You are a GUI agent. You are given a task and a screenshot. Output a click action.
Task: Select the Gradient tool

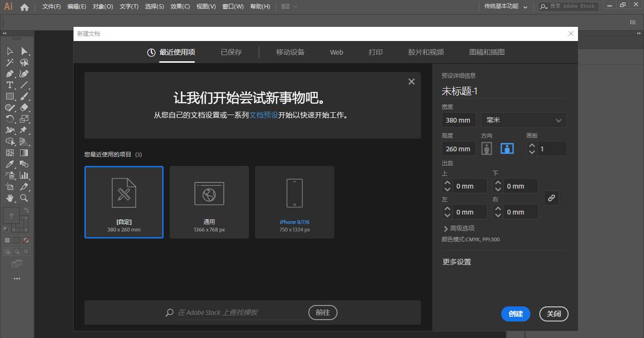(x=25, y=153)
